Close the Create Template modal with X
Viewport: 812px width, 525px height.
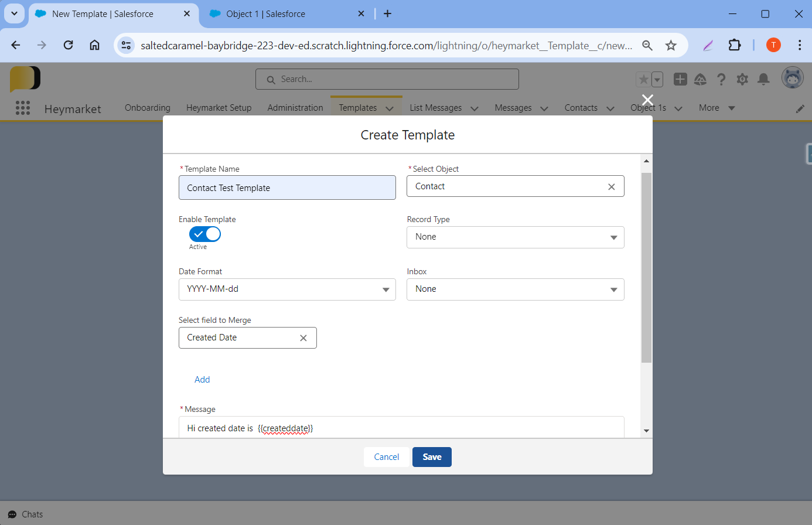[x=647, y=100]
